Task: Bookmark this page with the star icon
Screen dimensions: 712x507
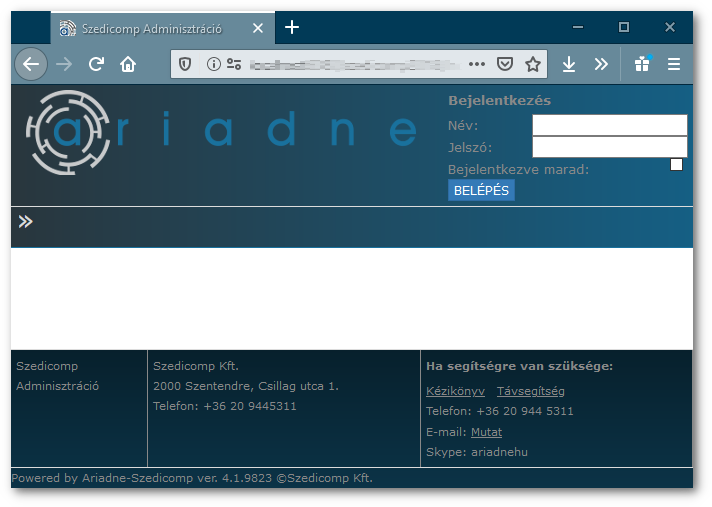Action: 533,64
